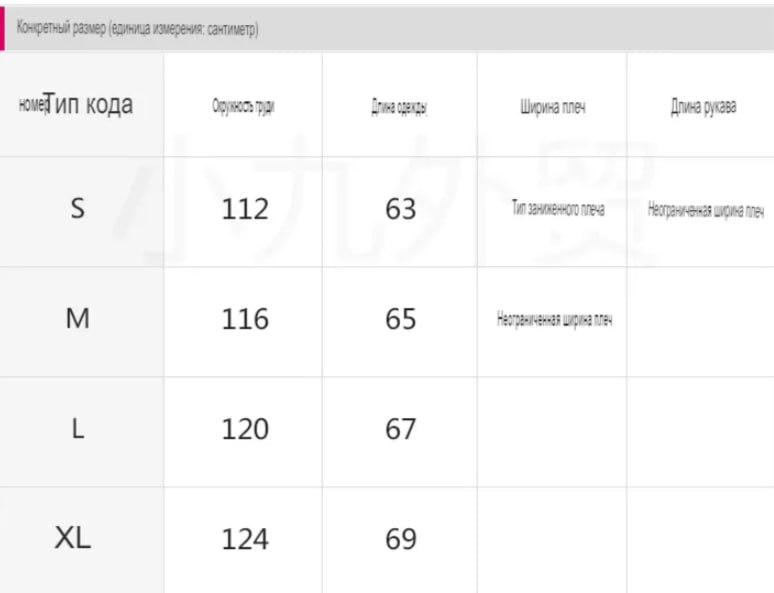Click the 'Тип заниженного плеча' cell

(558, 209)
